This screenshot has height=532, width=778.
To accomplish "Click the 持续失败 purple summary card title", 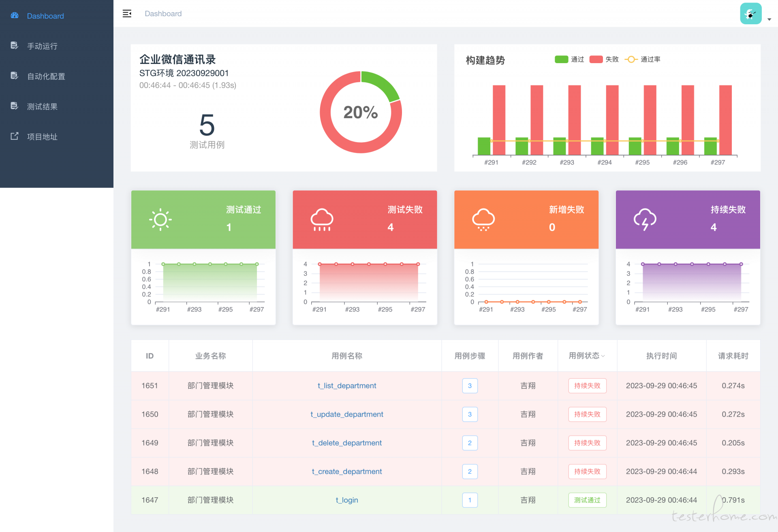I will pos(728,210).
